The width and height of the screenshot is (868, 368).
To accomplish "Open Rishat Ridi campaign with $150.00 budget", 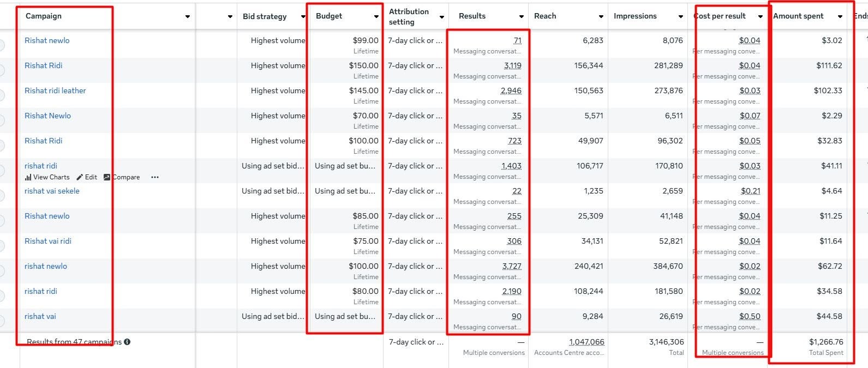I will pyautogui.click(x=43, y=65).
